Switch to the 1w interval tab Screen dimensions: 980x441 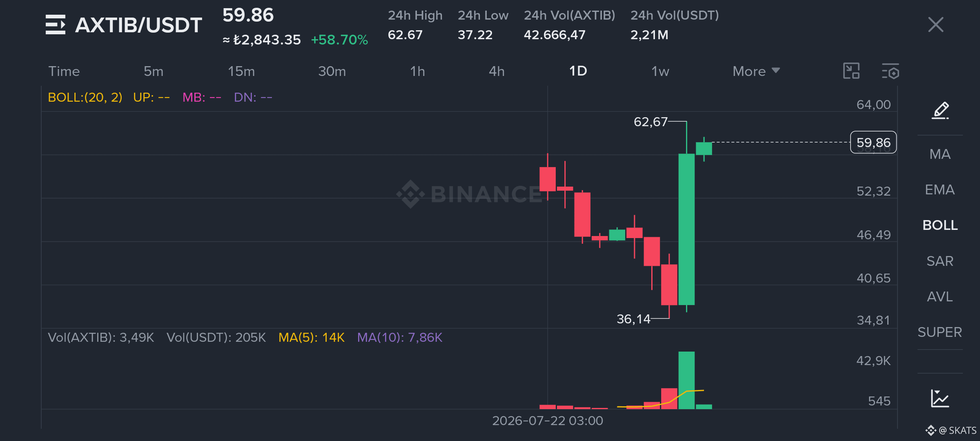(660, 71)
